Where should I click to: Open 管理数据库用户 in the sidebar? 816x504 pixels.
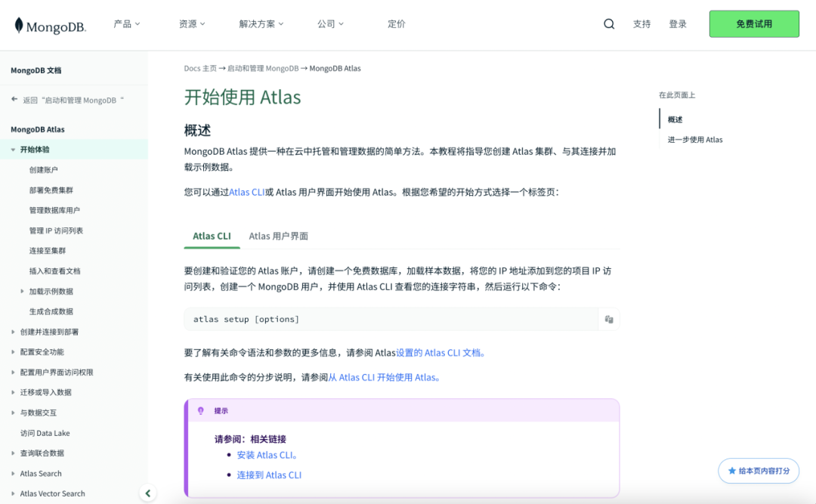(54, 210)
